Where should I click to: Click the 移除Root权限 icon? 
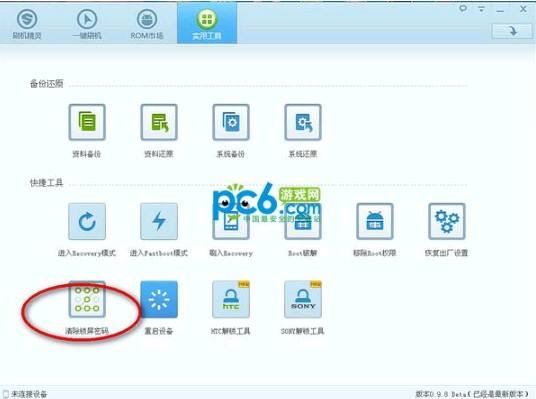pos(375,221)
